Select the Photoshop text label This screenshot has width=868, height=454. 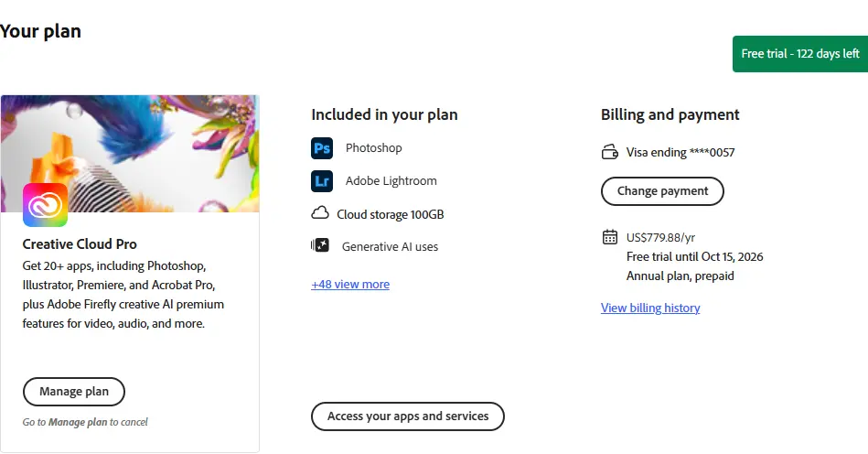[374, 148]
